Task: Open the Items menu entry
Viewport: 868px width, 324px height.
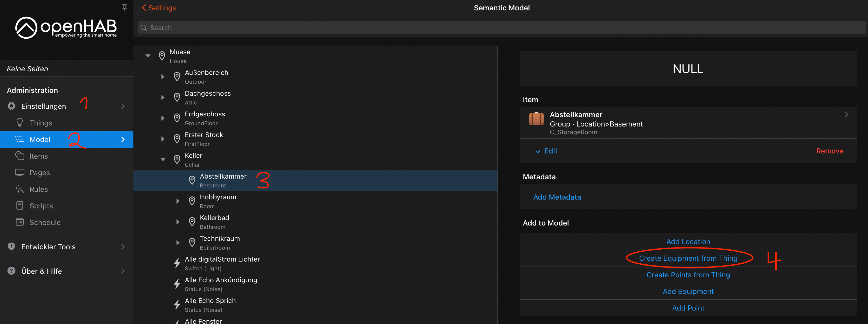Action: (x=38, y=156)
